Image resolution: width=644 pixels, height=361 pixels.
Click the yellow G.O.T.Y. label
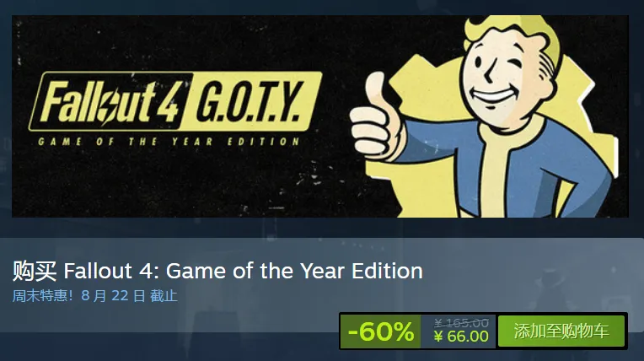tap(251, 101)
